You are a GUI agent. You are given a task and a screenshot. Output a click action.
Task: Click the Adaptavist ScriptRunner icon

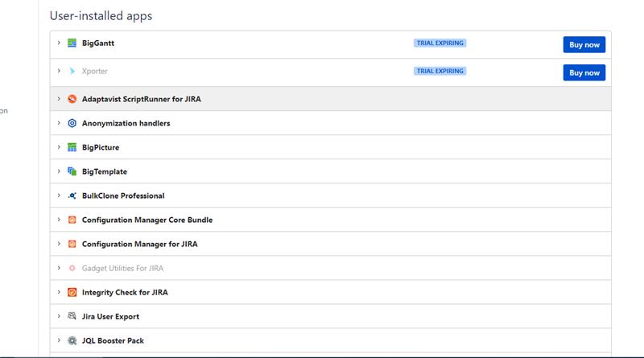coord(72,99)
